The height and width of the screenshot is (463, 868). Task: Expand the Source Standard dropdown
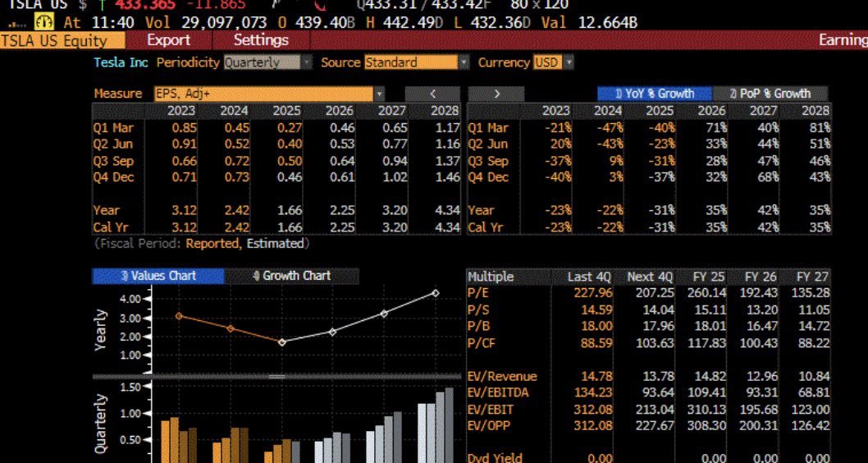[417, 62]
